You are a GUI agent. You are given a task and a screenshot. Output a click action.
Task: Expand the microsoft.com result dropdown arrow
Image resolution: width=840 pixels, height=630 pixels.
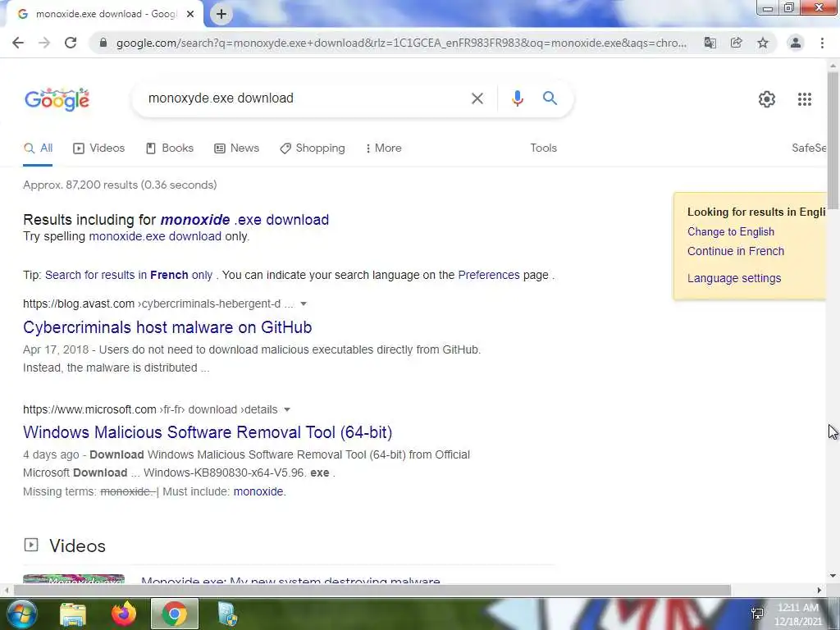point(287,410)
